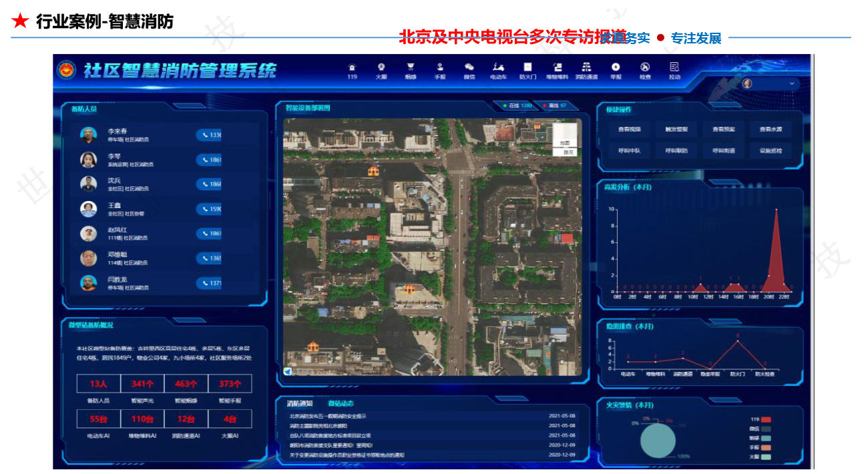Image resolution: width=868 pixels, height=474 pixels.
Task: Click the 烟感 color swatch in pie legend
Action: click(x=767, y=438)
